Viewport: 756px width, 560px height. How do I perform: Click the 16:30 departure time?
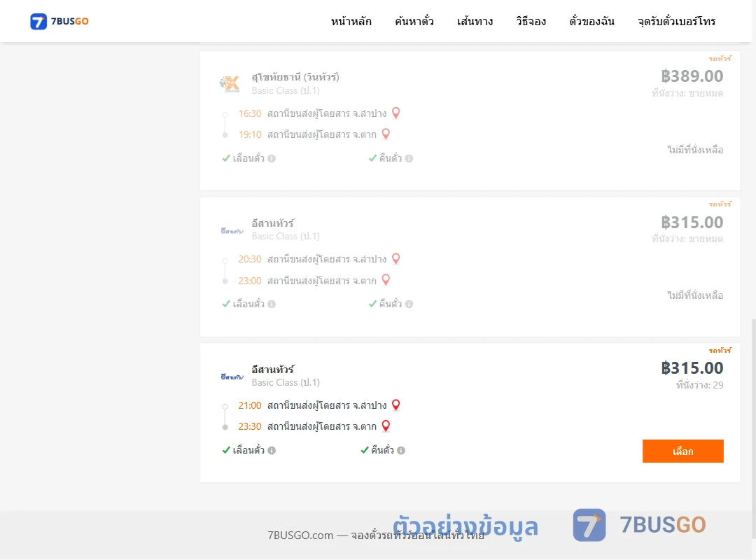pyautogui.click(x=250, y=113)
